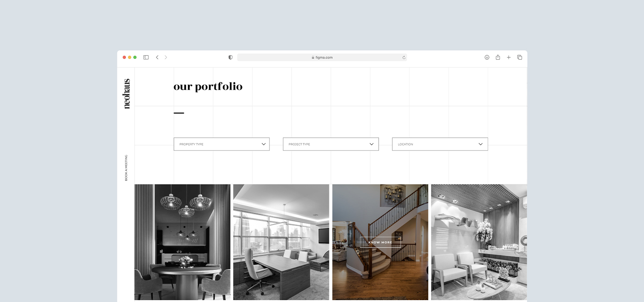
Task: Click the Know More button on staircase photo
Action: [380, 242]
